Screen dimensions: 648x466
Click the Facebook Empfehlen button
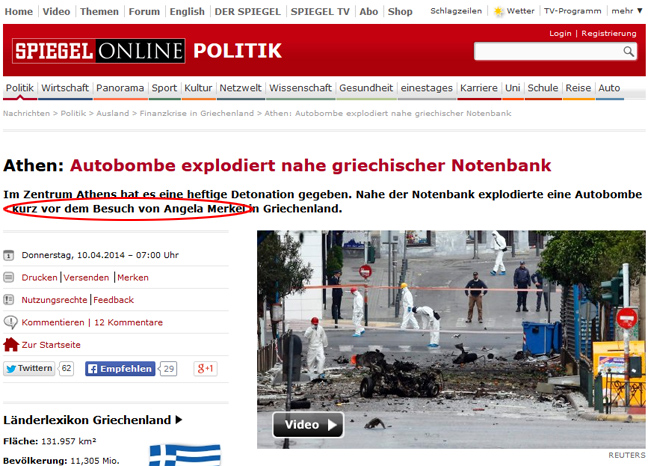click(120, 369)
